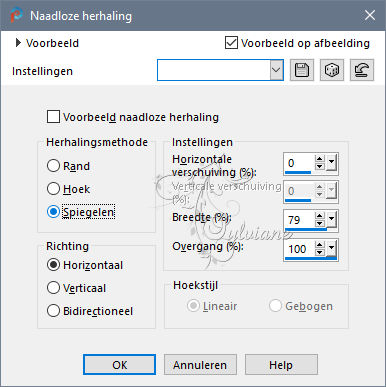This screenshot has height=387, width=386.
Task: Click the save preset floppy disk icon
Action: coord(302,70)
